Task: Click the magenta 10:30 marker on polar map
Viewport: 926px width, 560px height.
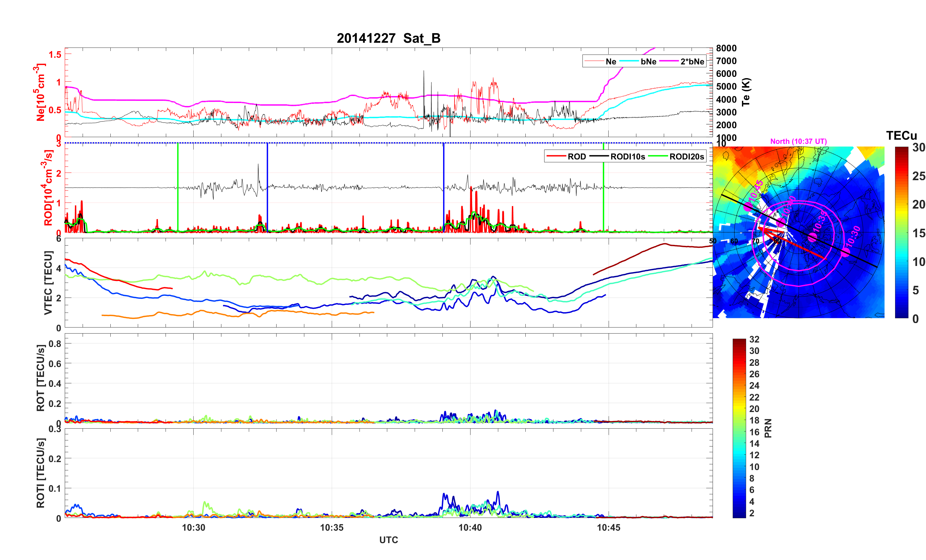Action: (x=845, y=252)
